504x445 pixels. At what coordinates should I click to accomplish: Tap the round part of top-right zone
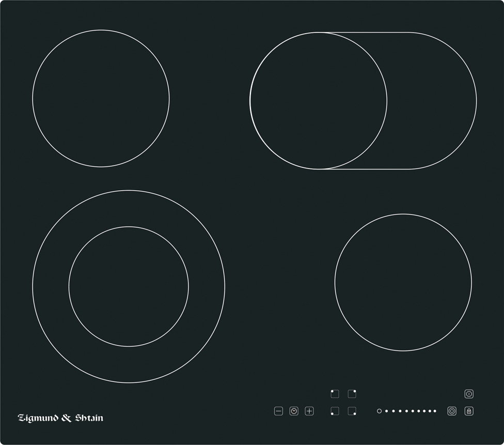[318, 101]
